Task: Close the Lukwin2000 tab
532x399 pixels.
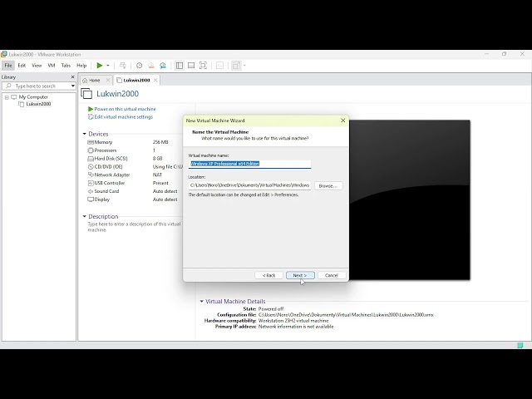Action: (x=155, y=80)
